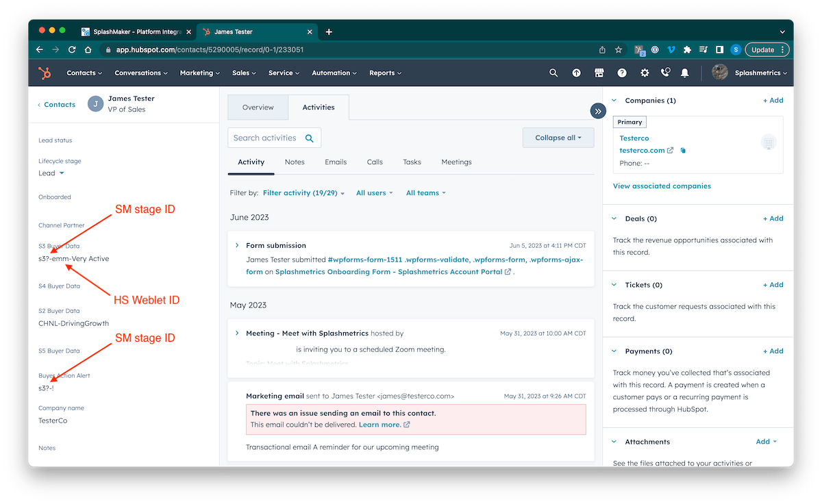Open the Contacts nav menu
The height and width of the screenshot is (504, 822).
pyautogui.click(x=84, y=73)
